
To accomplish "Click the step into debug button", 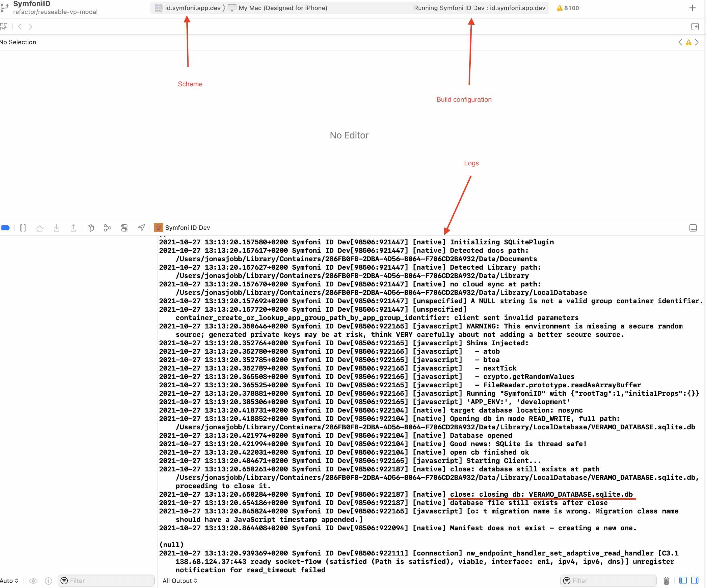I will 57,228.
